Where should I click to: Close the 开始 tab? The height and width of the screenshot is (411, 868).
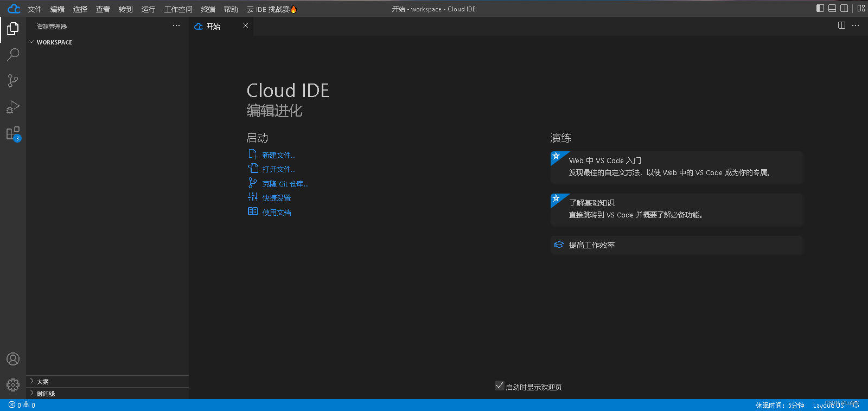click(246, 25)
